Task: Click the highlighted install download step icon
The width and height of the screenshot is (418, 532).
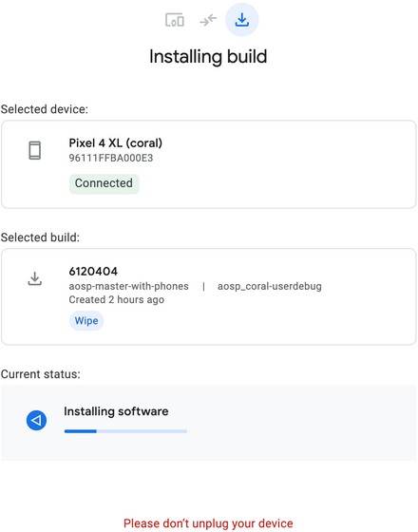Action: coord(242,20)
